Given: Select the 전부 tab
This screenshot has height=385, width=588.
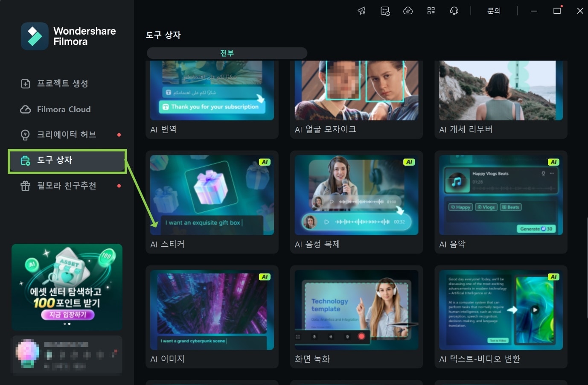Looking at the screenshot, I should coord(227,53).
